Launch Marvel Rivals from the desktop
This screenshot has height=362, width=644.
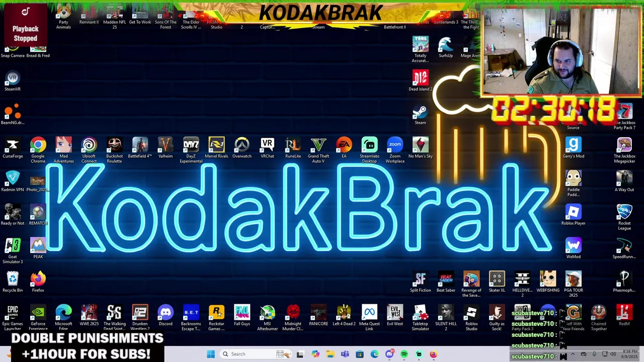(x=216, y=148)
